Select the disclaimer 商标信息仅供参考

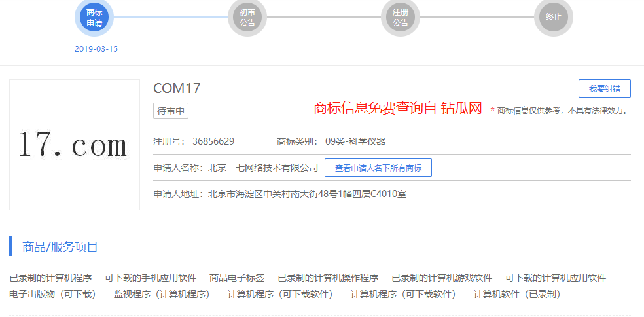529,110
